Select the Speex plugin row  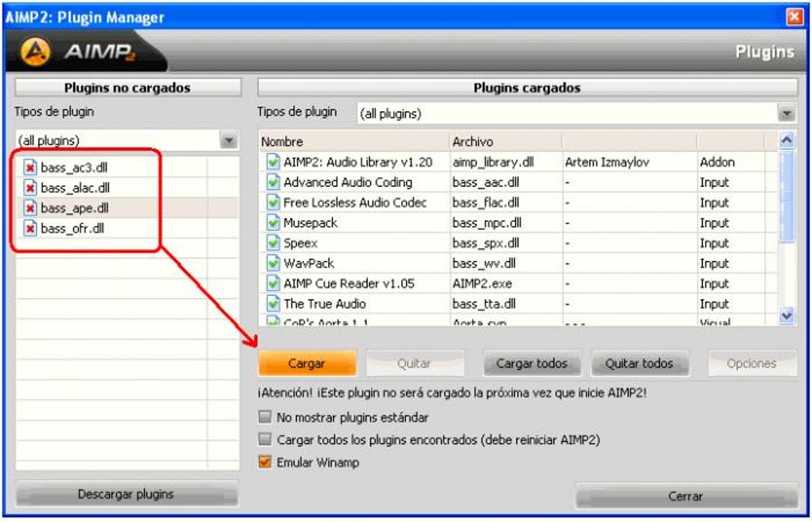pyautogui.click(x=518, y=243)
